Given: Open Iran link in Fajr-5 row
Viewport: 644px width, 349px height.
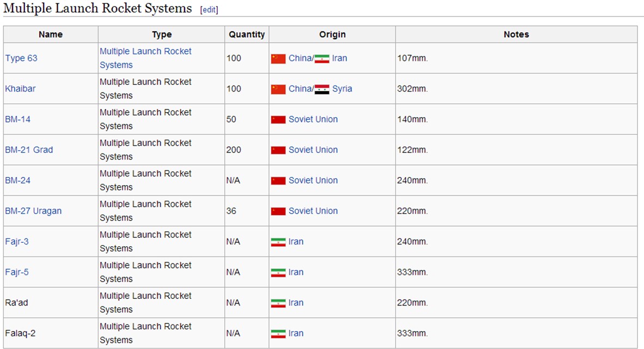Looking at the screenshot, I should [296, 272].
